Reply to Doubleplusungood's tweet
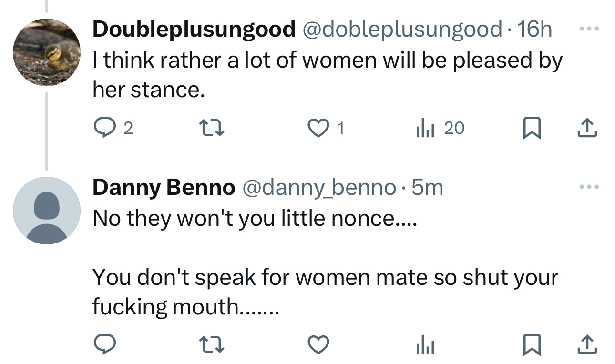 coord(102,128)
